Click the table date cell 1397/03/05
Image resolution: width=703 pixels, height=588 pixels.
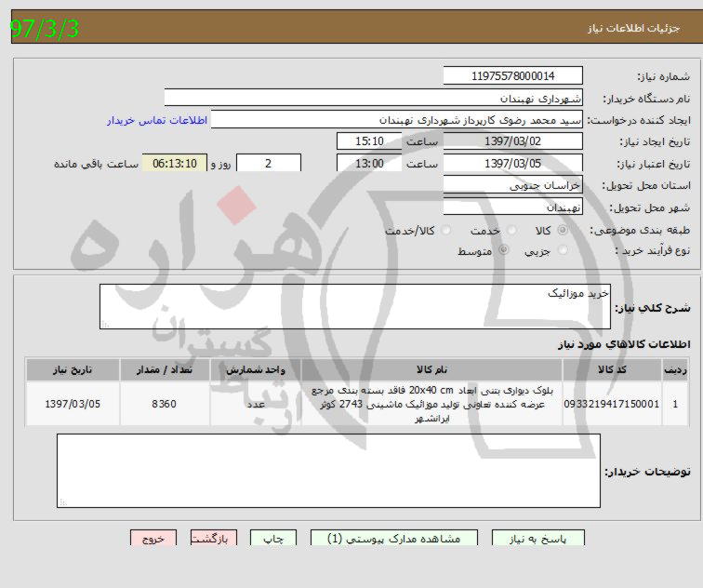73,404
